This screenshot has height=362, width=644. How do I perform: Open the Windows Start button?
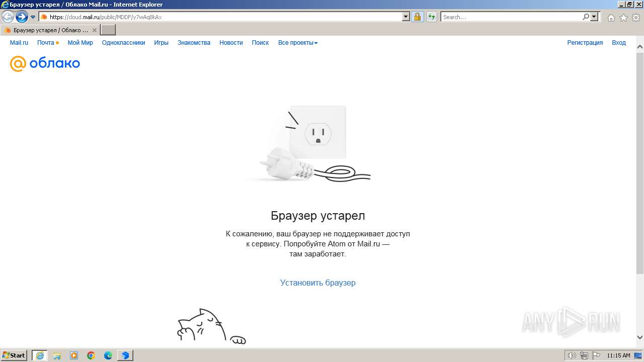[14, 355]
